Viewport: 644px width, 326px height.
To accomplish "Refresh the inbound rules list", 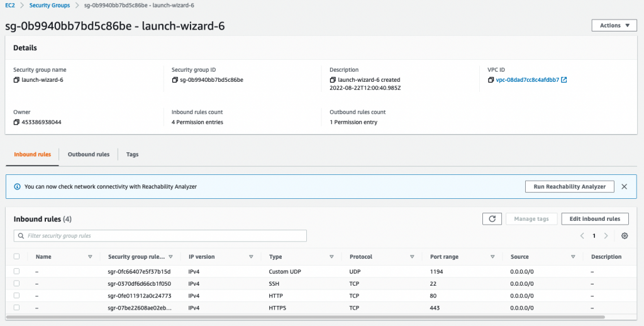I will [492, 219].
